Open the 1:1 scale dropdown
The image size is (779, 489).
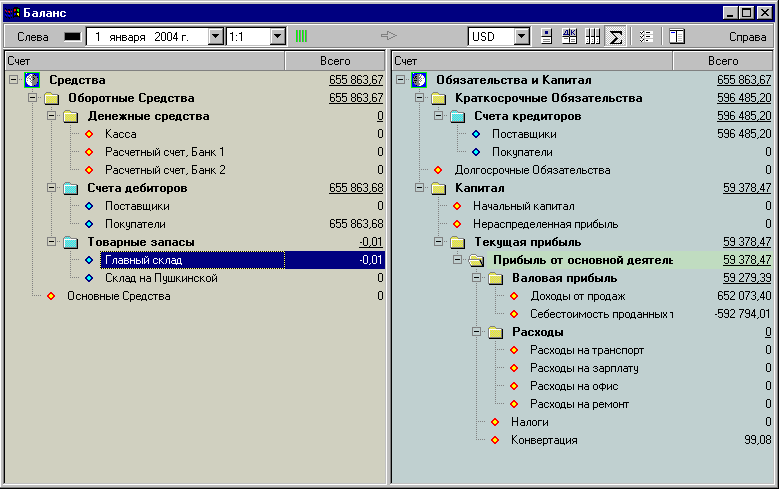[x=278, y=36]
